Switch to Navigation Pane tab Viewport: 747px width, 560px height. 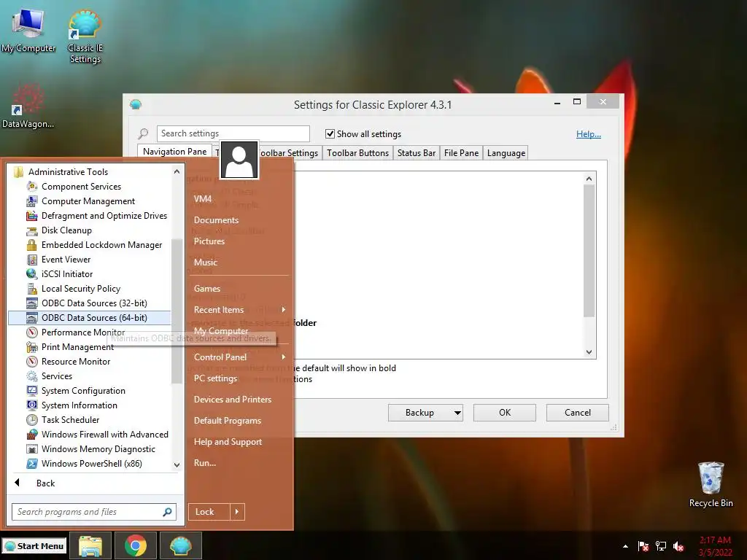[174, 152]
